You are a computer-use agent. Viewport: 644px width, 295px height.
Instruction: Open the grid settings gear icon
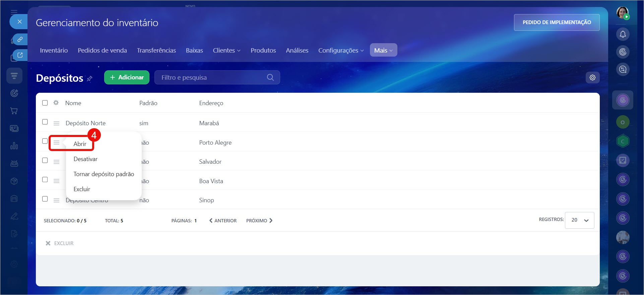click(592, 77)
